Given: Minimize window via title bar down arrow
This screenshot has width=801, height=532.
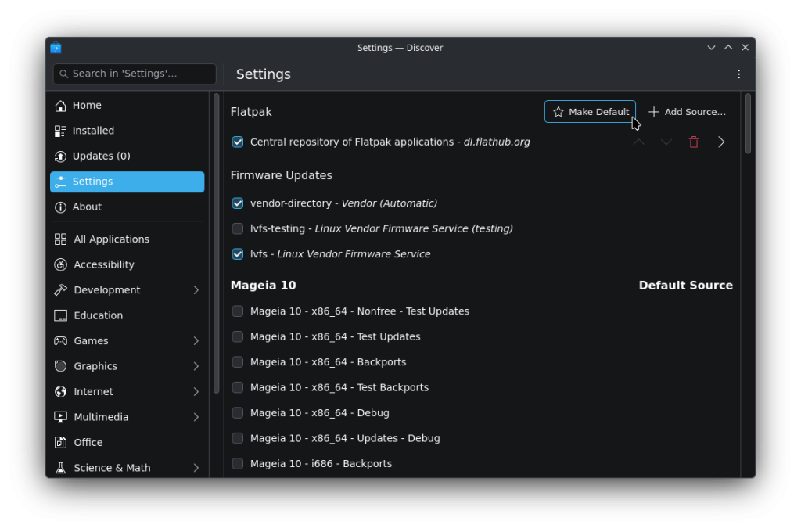Looking at the screenshot, I should coord(711,48).
